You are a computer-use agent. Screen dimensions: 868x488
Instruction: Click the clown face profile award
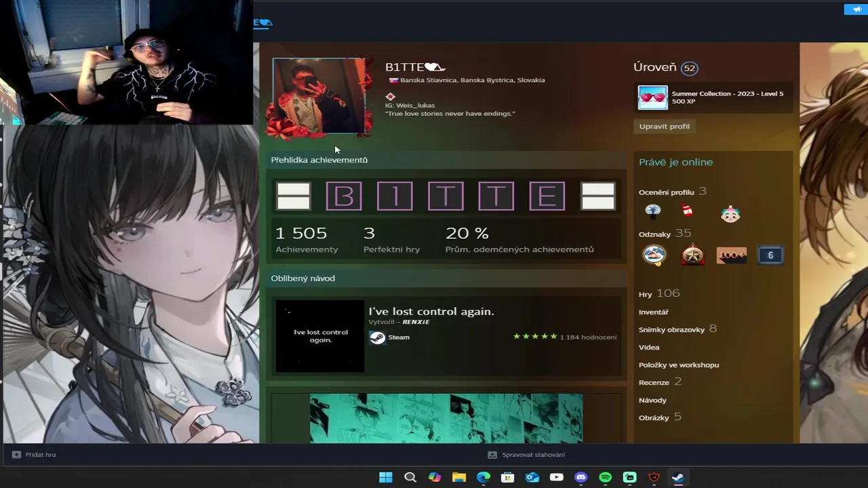(730, 213)
